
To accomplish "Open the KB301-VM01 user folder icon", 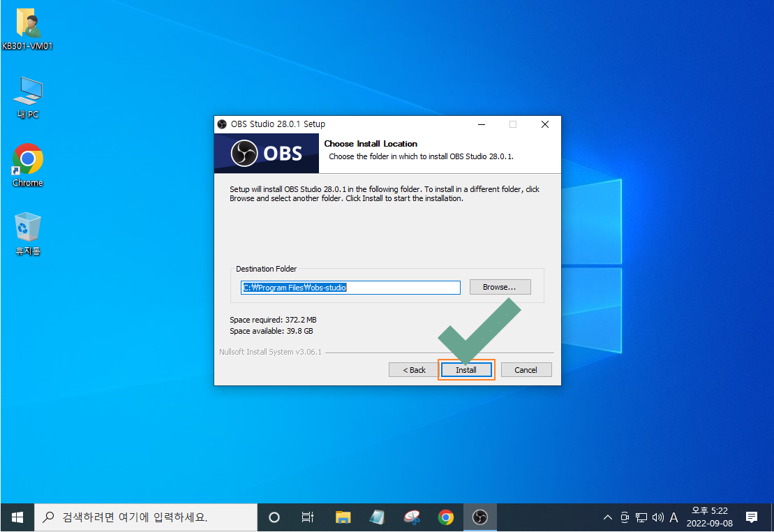I will click(28, 29).
